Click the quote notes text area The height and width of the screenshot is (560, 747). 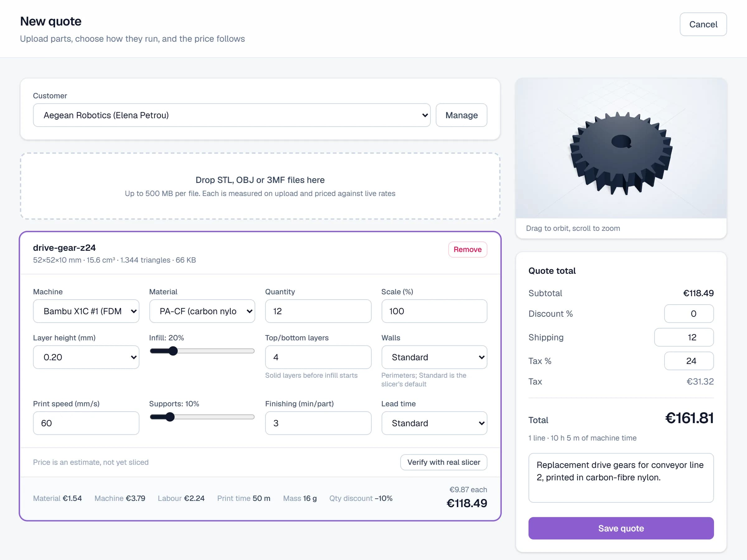click(621, 478)
